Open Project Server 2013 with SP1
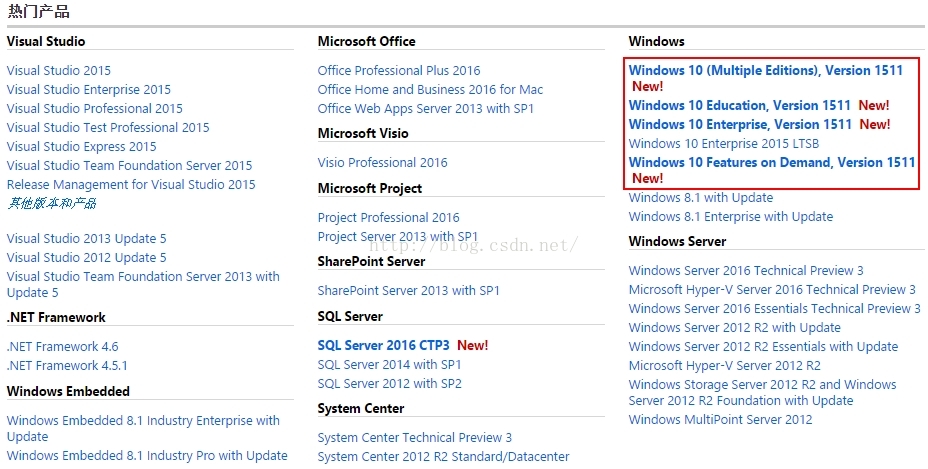 tap(397, 236)
